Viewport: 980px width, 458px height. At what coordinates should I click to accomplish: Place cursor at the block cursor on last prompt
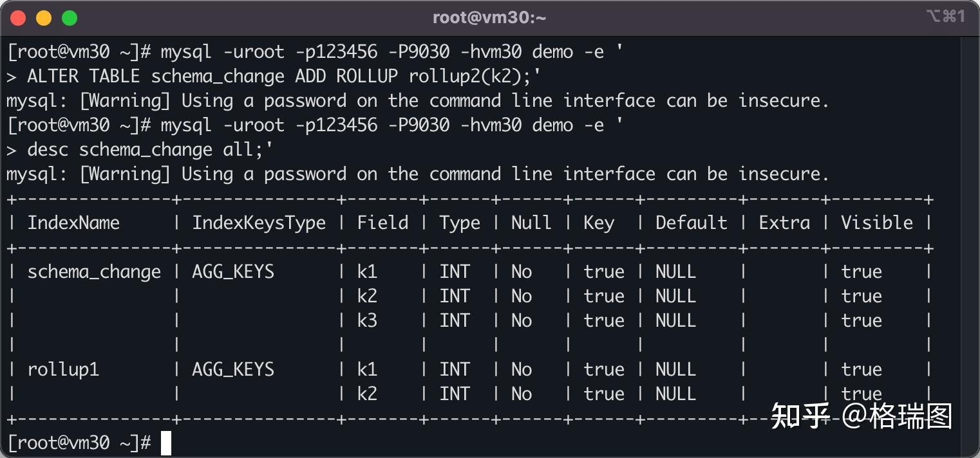166,443
